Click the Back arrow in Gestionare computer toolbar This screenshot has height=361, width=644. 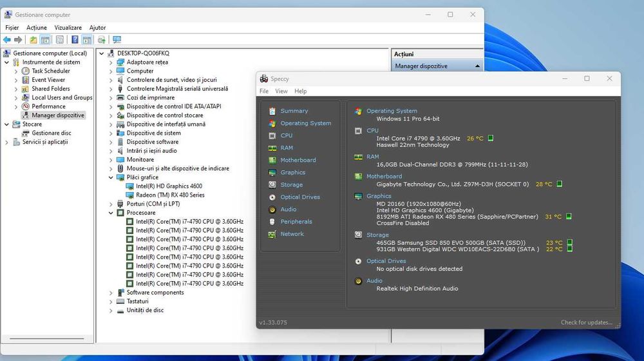coord(7,40)
